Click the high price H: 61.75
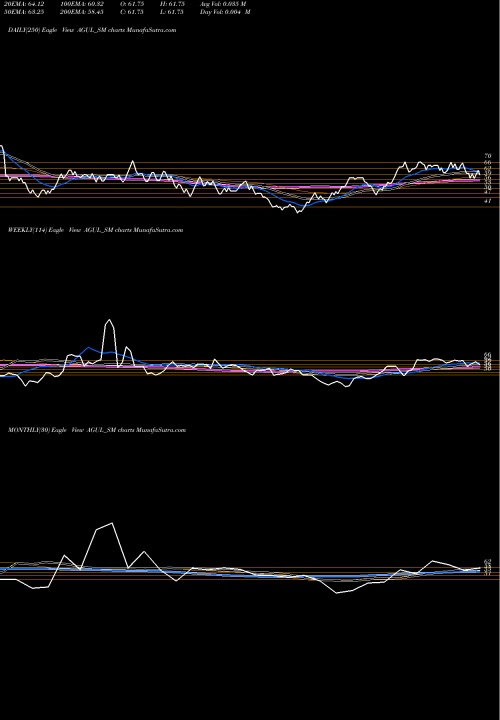The width and height of the screenshot is (500, 720). tap(172, 4)
